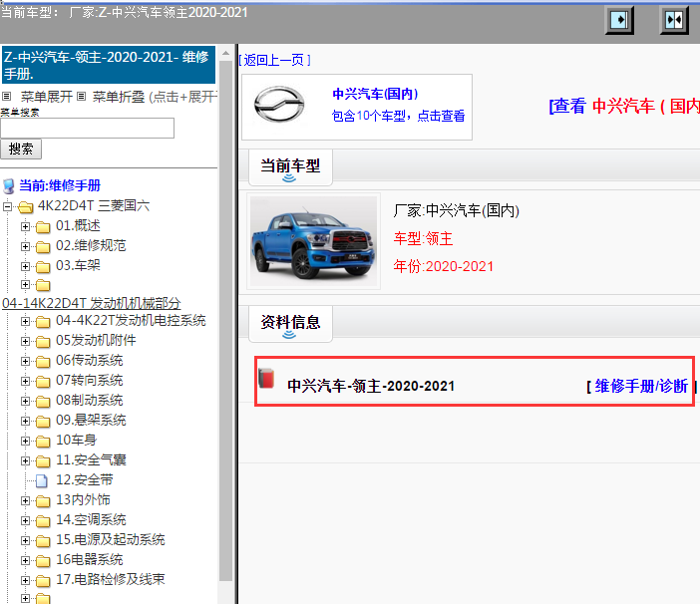
Task: Click the 中兴汽车-领主-2020-2021 title
Action: (371, 386)
